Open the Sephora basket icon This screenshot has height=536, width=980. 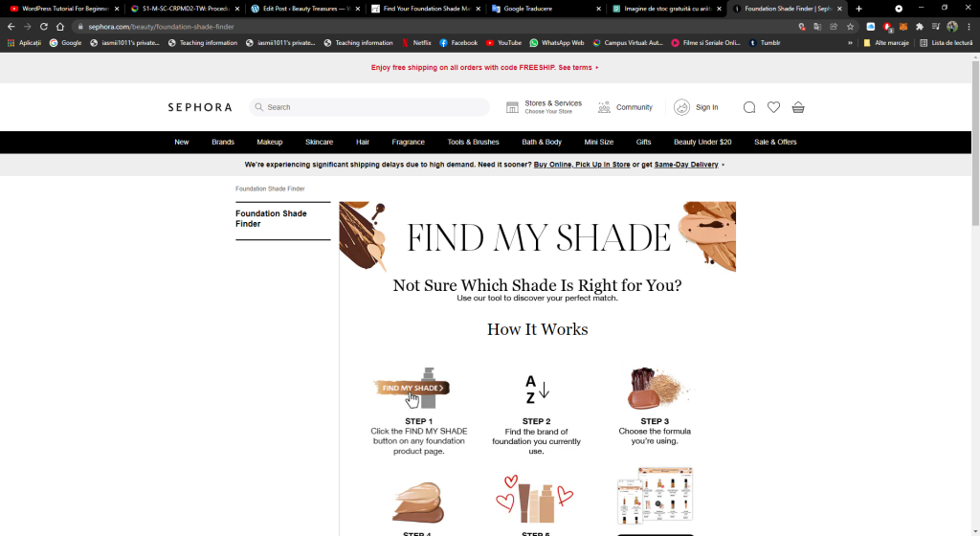(x=798, y=107)
